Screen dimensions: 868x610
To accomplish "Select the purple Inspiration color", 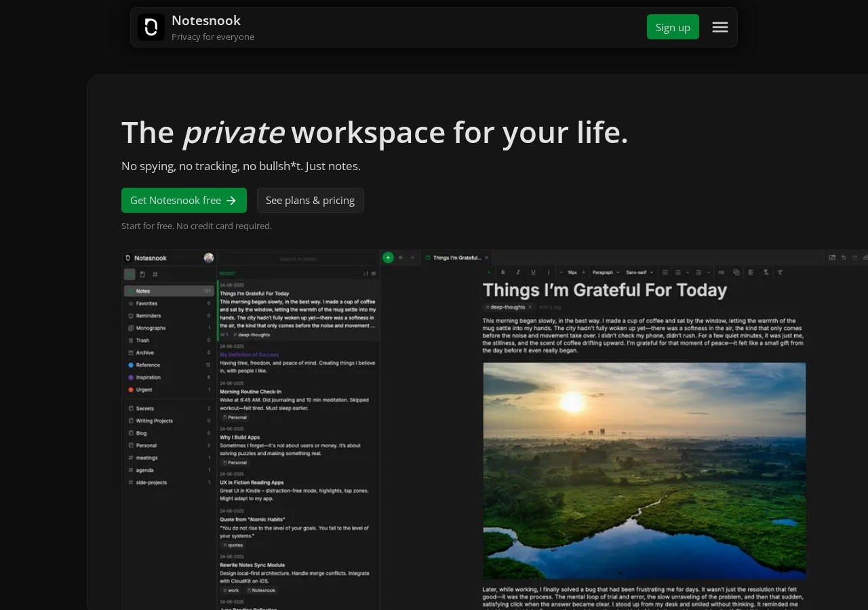I will coord(169,378).
